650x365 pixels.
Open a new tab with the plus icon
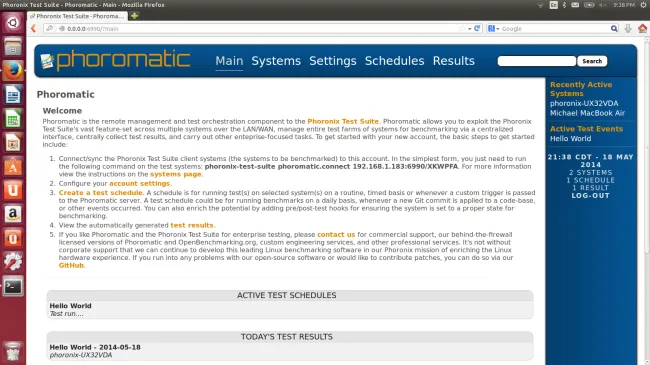coord(134,16)
